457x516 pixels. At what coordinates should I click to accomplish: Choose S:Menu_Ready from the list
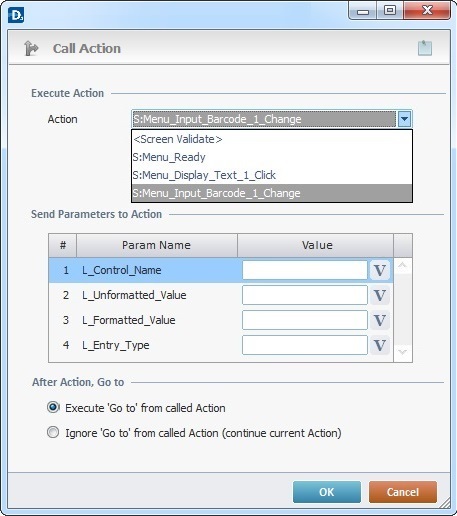pos(272,157)
